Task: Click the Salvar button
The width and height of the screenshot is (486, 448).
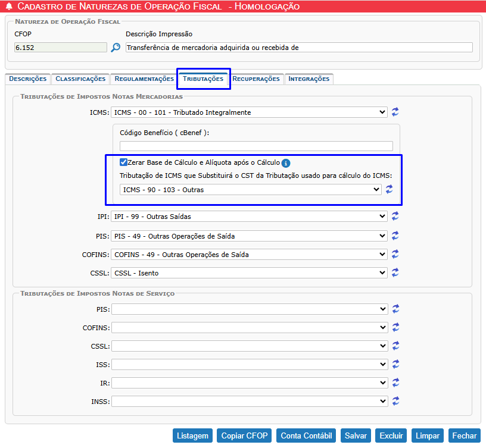Action: 356,436
